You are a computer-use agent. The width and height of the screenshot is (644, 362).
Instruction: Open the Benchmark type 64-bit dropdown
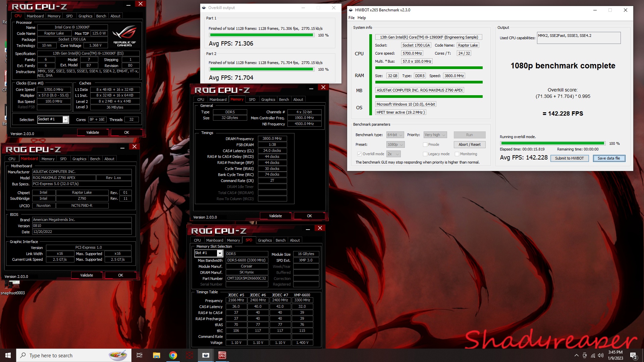click(x=395, y=135)
